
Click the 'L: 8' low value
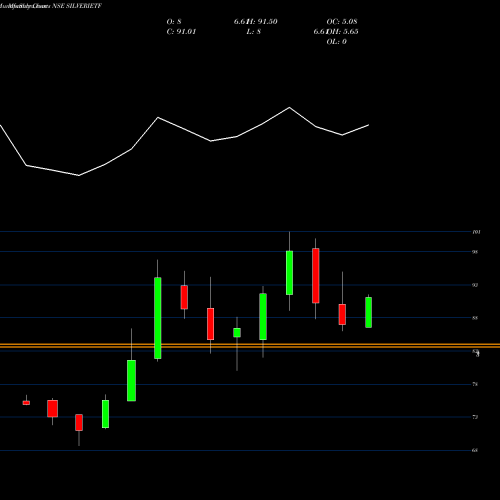coord(254,32)
